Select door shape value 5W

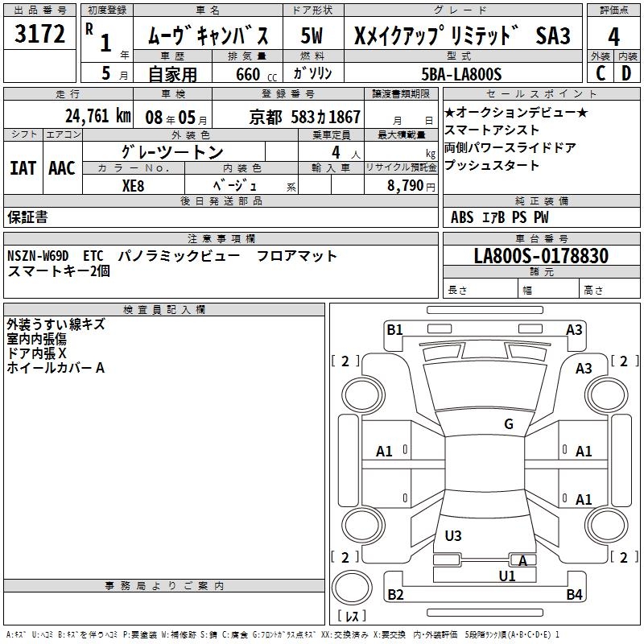(312, 35)
